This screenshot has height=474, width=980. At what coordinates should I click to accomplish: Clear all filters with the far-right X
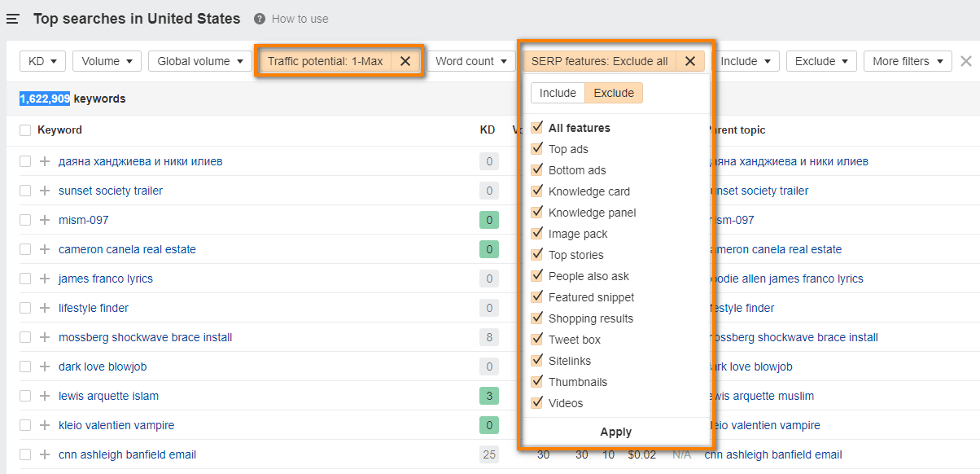[x=965, y=60]
